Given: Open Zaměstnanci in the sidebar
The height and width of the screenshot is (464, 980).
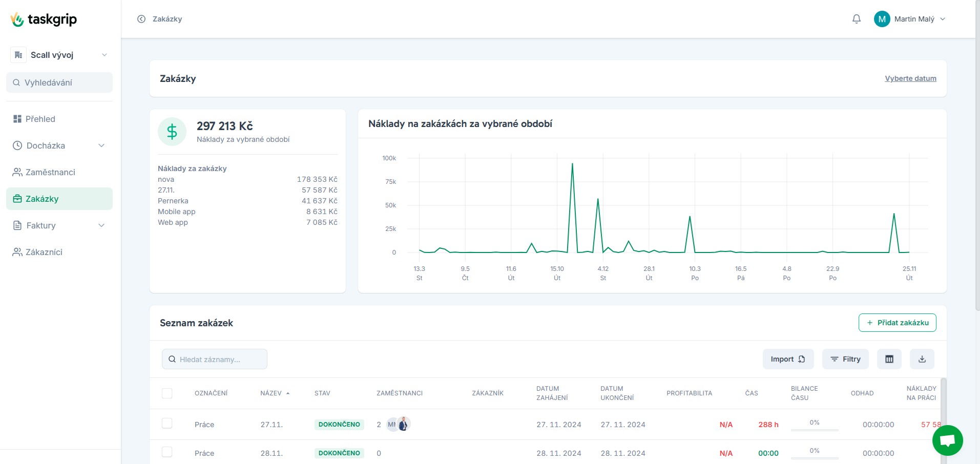Looking at the screenshot, I should [x=59, y=172].
